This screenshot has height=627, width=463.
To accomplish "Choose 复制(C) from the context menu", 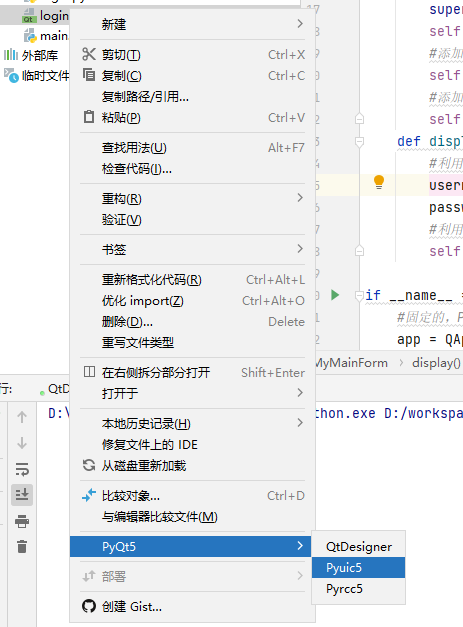I will 193,75.
